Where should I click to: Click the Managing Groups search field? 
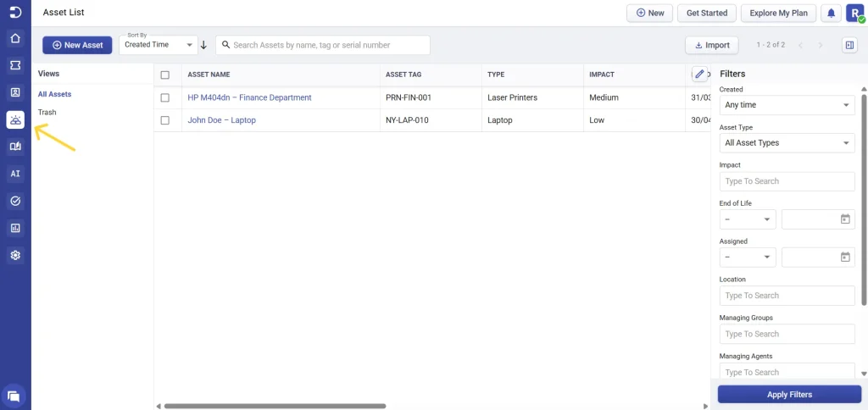pos(787,335)
